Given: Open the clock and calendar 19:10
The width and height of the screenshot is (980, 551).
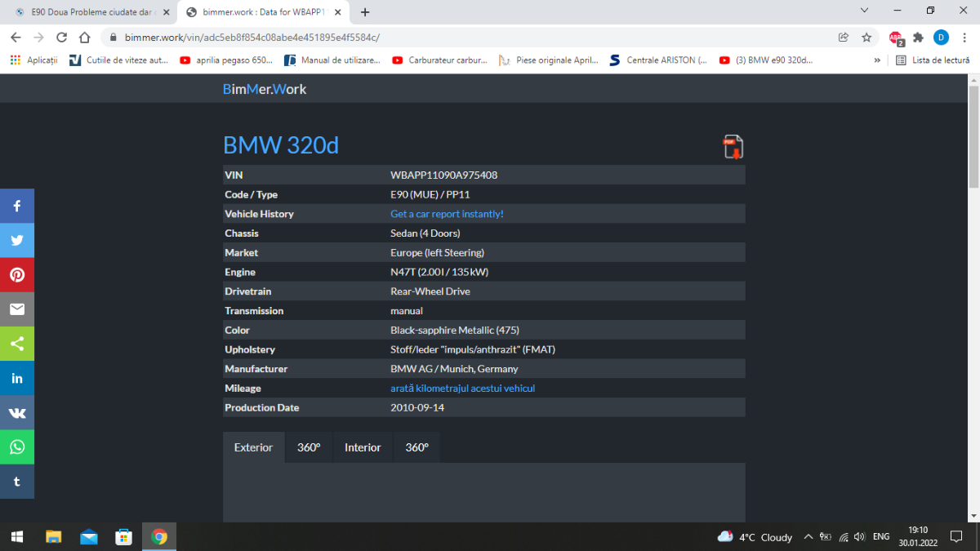Looking at the screenshot, I should point(918,536).
